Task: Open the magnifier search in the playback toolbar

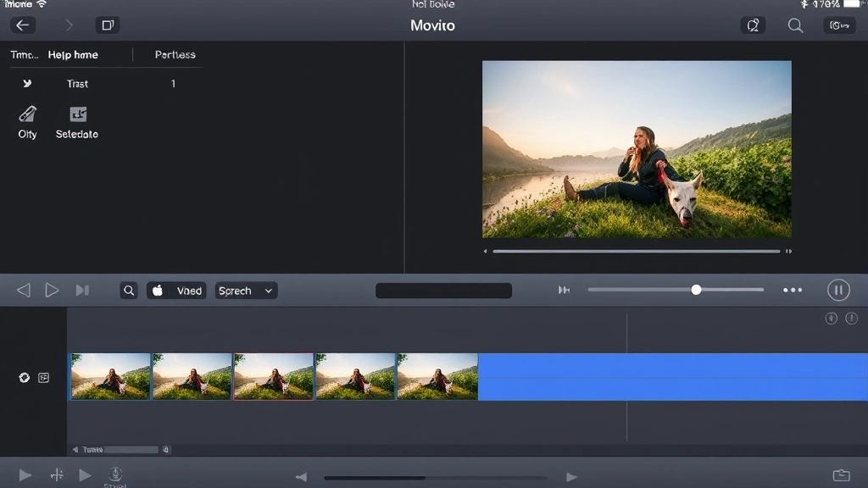Action: [129, 290]
